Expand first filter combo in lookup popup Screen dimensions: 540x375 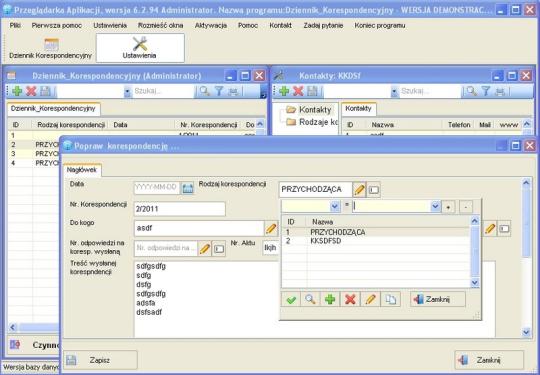click(x=335, y=206)
